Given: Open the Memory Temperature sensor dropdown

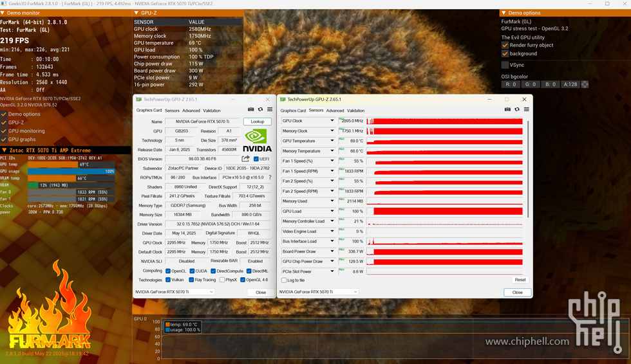Looking at the screenshot, I should point(332,151).
